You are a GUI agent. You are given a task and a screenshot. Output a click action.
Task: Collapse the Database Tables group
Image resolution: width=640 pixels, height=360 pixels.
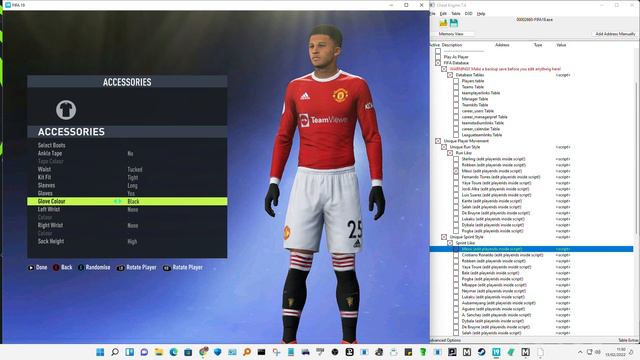(450, 75)
